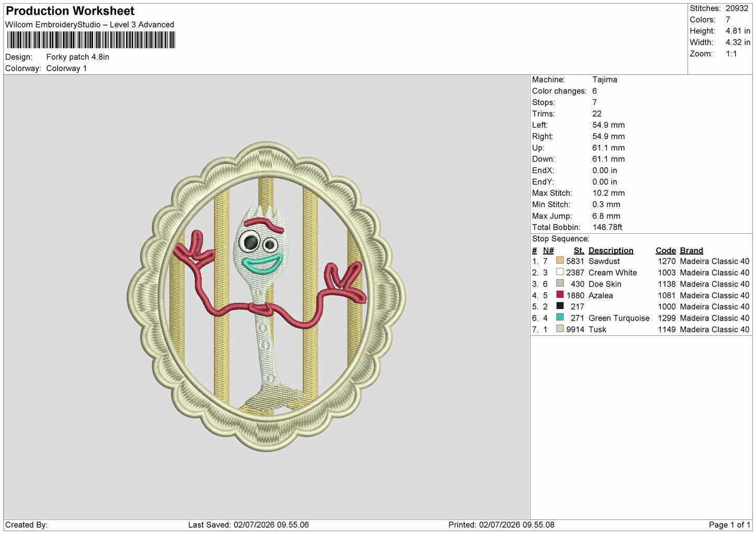Click thread code '1003'
756x534 pixels.
pos(667,272)
